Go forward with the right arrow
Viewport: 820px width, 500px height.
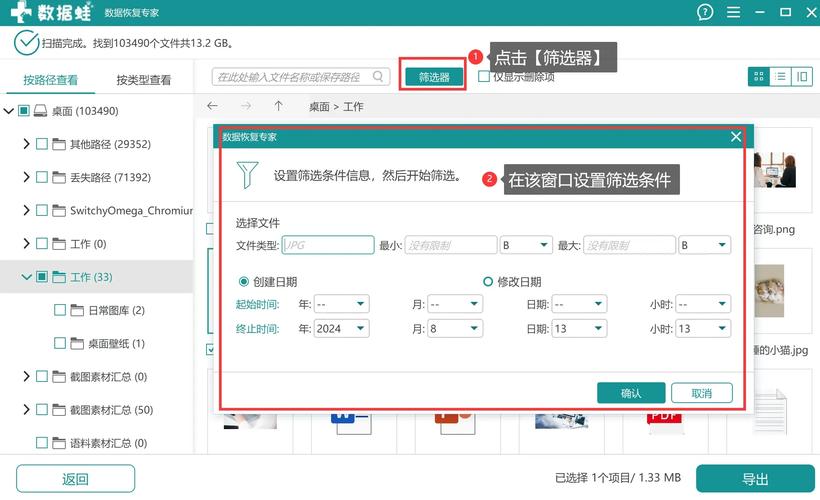tap(246, 106)
